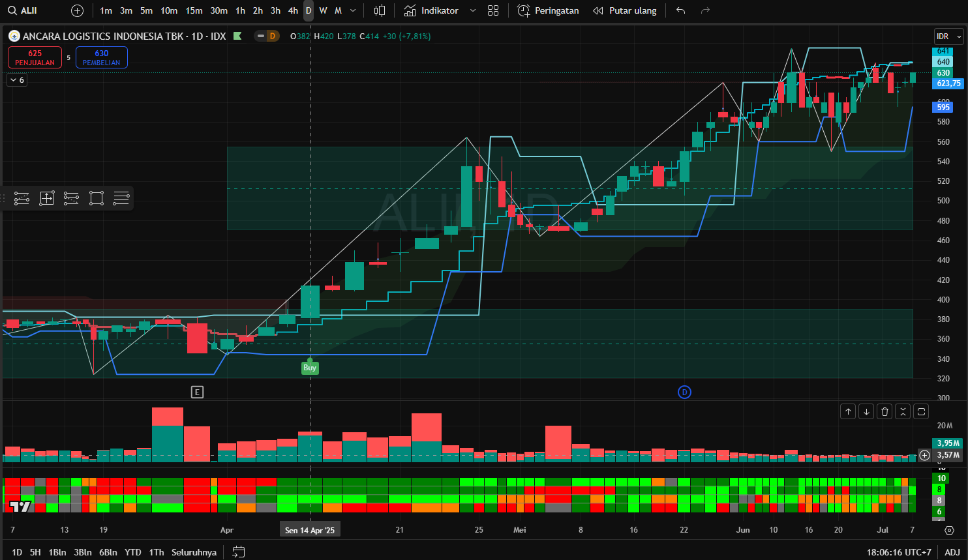Image resolution: width=968 pixels, height=560 pixels.
Task: Set range to 3Bln
Action: click(x=83, y=552)
